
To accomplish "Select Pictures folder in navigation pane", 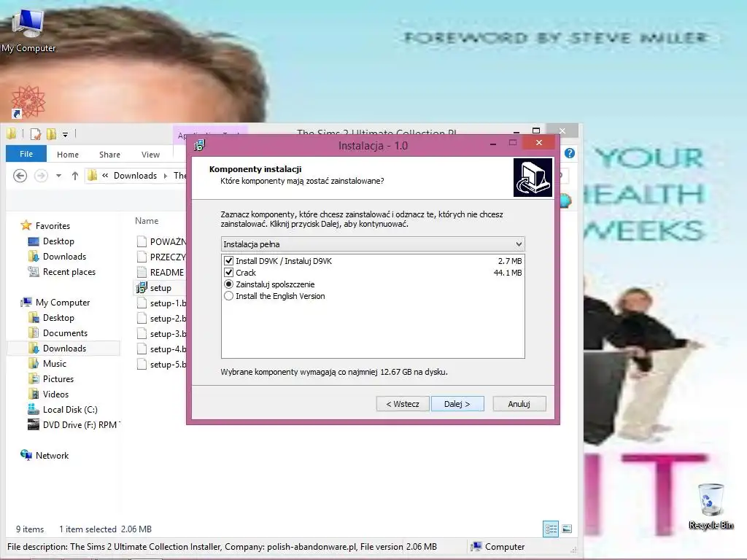I will 58,378.
